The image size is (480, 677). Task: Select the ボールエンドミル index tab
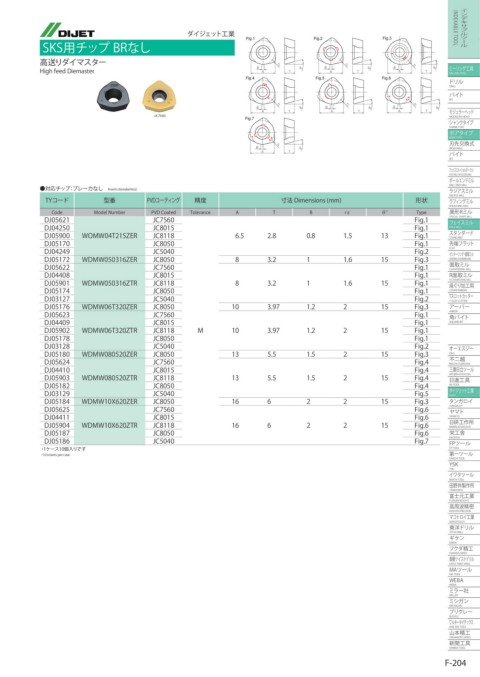click(x=464, y=181)
